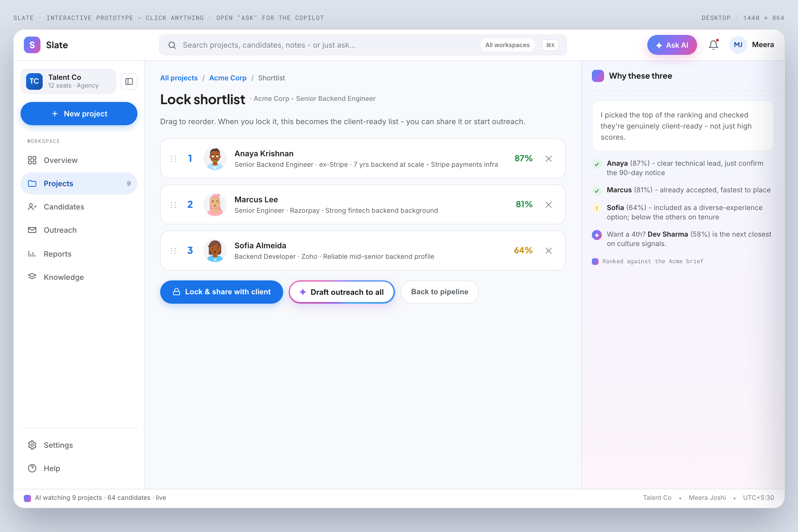Click Back to pipeline button
This screenshot has width=798, height=532.
click(x=439, y=292)
